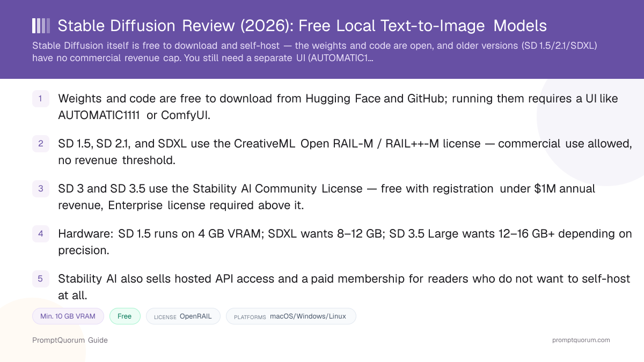The image size is (644, 362).
Task: Select the point about CreativeML Open RAIL-M license
Action: 345,152
